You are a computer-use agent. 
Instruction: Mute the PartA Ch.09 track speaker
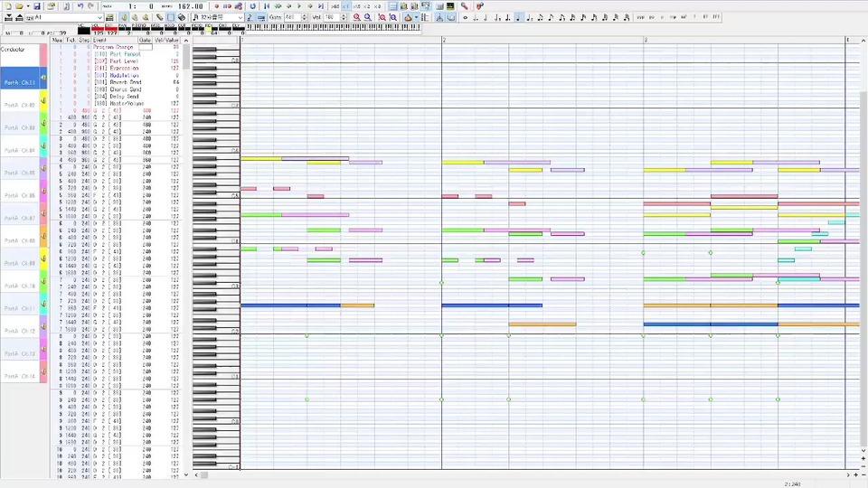pyautogui.click(x=43, y=259)
